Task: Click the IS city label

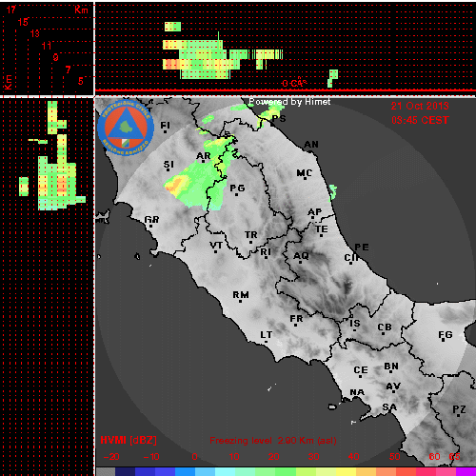Action: [355, 324]
